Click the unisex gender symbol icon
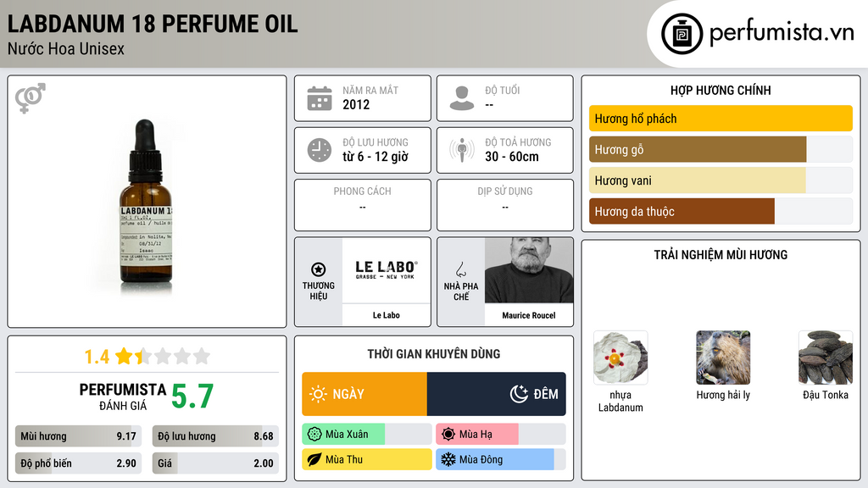868x488 pixels. click(31, 98)
